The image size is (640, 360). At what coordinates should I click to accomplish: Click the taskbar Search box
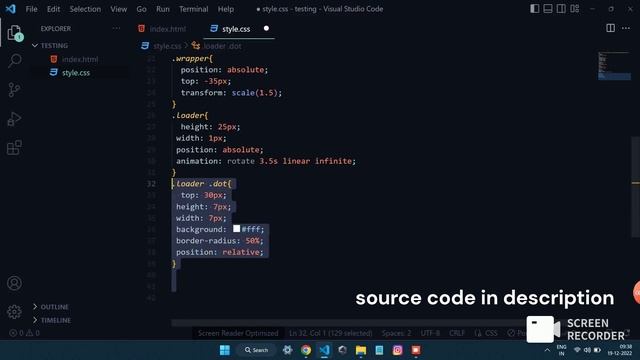256,350
